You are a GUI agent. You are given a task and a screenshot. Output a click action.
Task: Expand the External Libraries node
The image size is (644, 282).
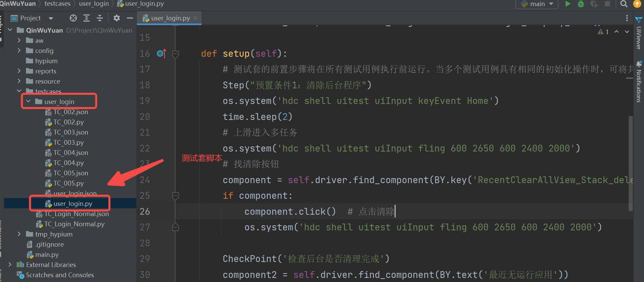point(10,264)
